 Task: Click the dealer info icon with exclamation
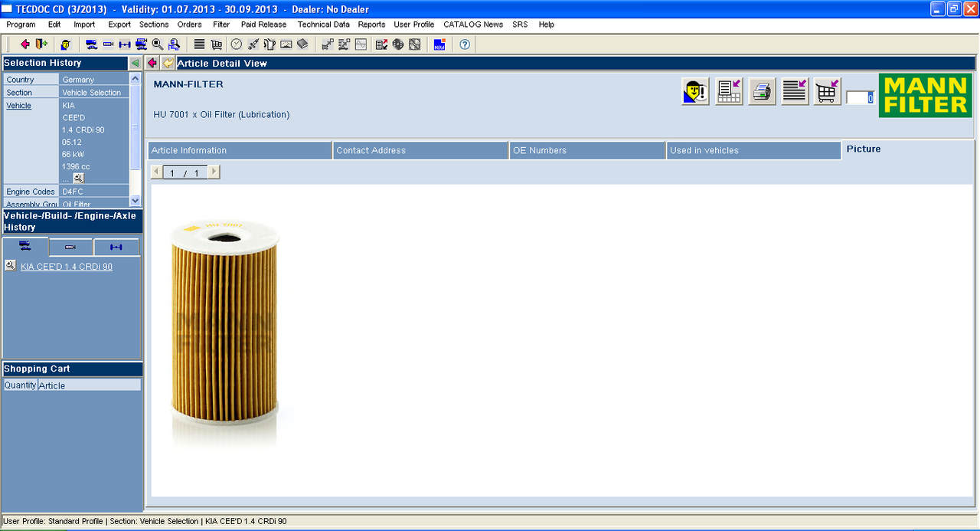695,92
